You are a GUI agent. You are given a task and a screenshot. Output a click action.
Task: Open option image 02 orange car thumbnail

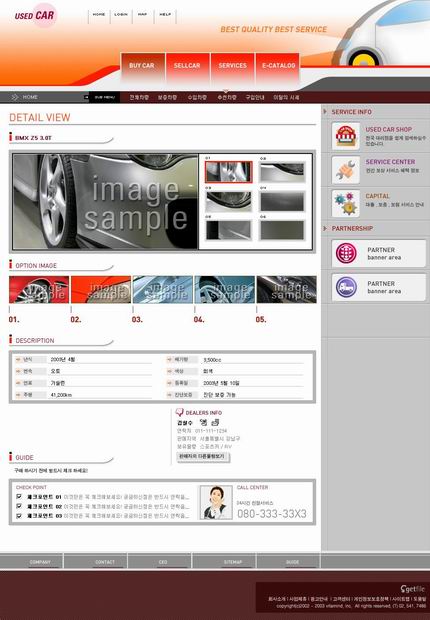click(x=100, y=290)
